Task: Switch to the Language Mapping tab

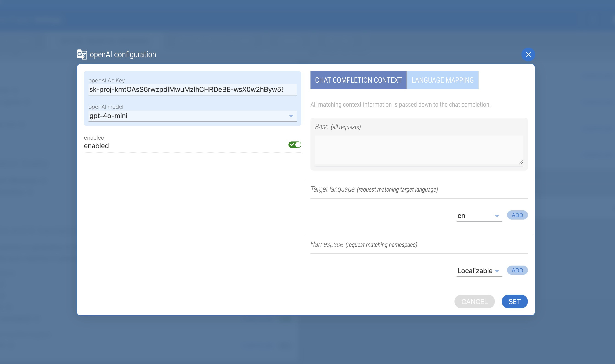Action: pyautogui.click(x=442, y=80)
